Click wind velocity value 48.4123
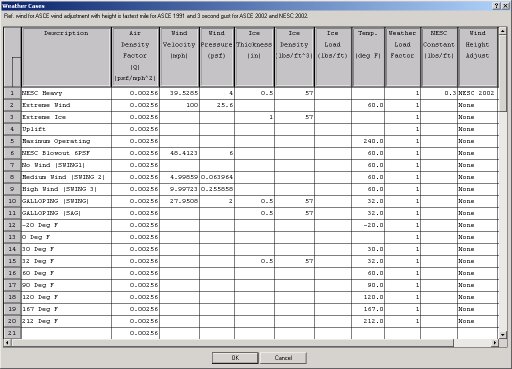The width and height of the screenshot is (512, 369). coord(179,153)
